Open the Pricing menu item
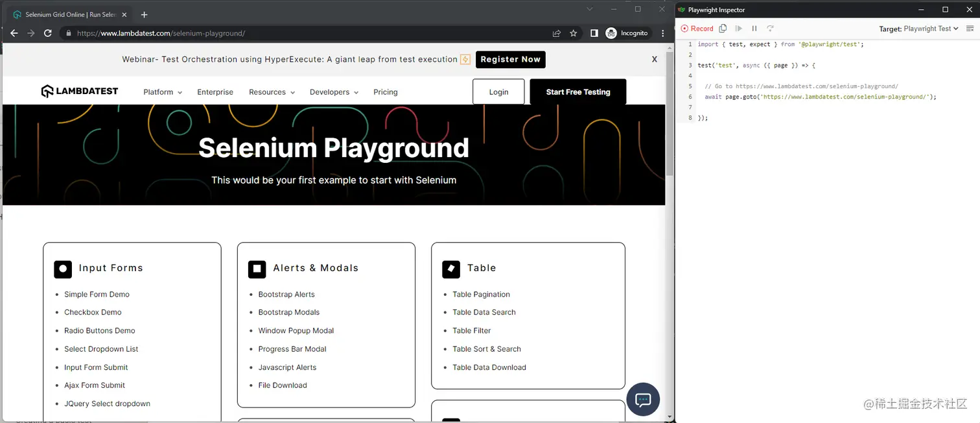Viewport: 980px width, 423px height. pos(385,92)
